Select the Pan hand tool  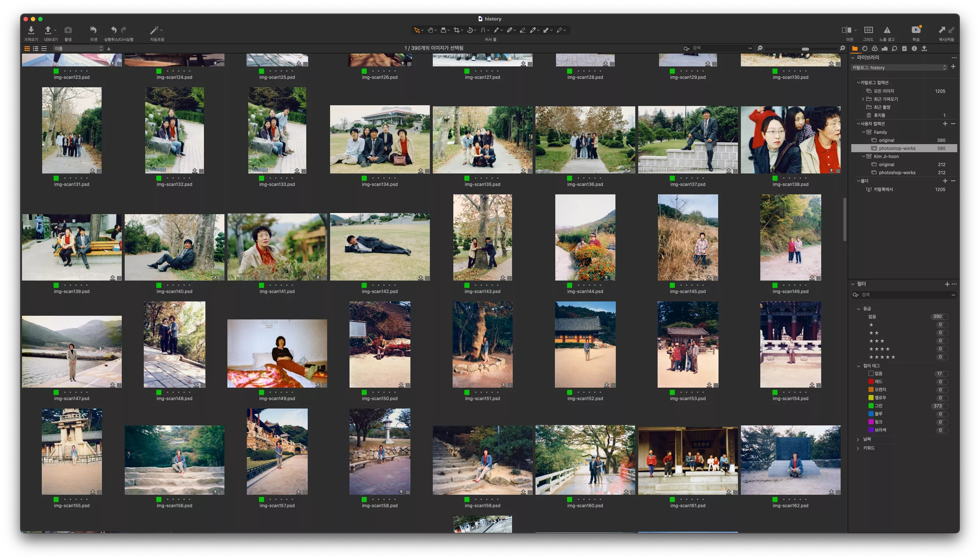click(x=430, y=30)
